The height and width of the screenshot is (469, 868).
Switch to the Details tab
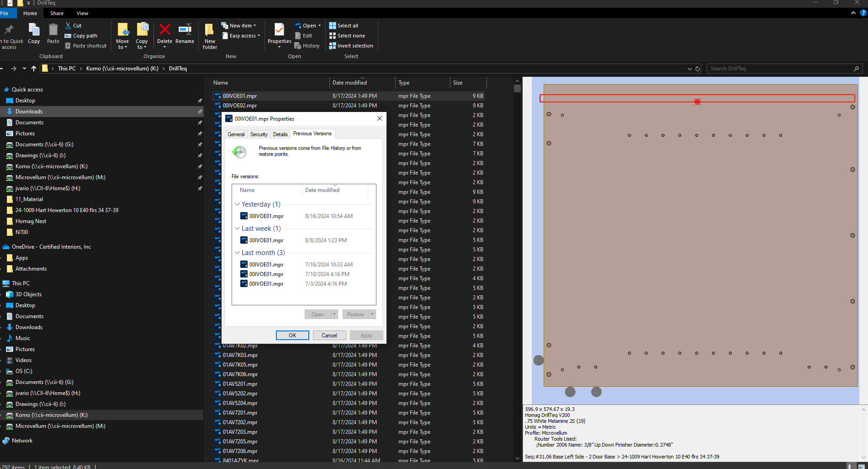point(280,134)
